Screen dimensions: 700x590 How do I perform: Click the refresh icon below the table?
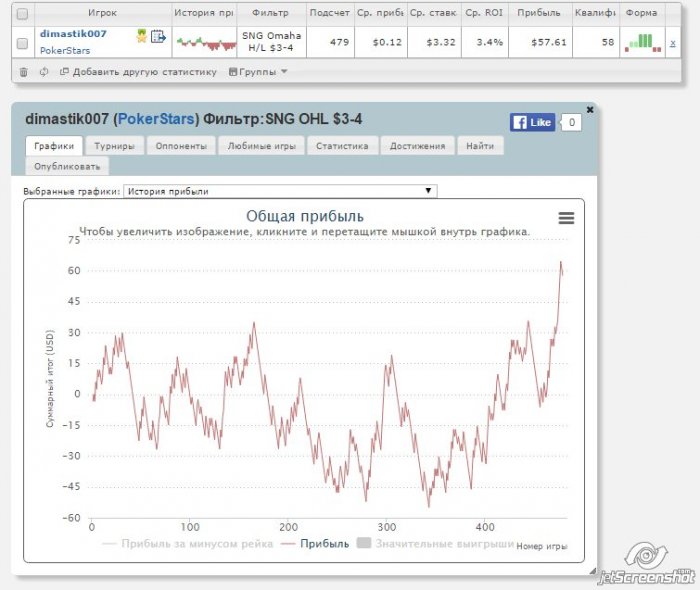(44, 71)
